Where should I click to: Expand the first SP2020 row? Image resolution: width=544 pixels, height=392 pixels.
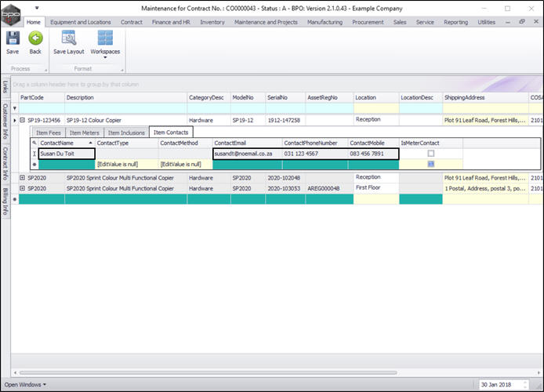click(23, 178)
